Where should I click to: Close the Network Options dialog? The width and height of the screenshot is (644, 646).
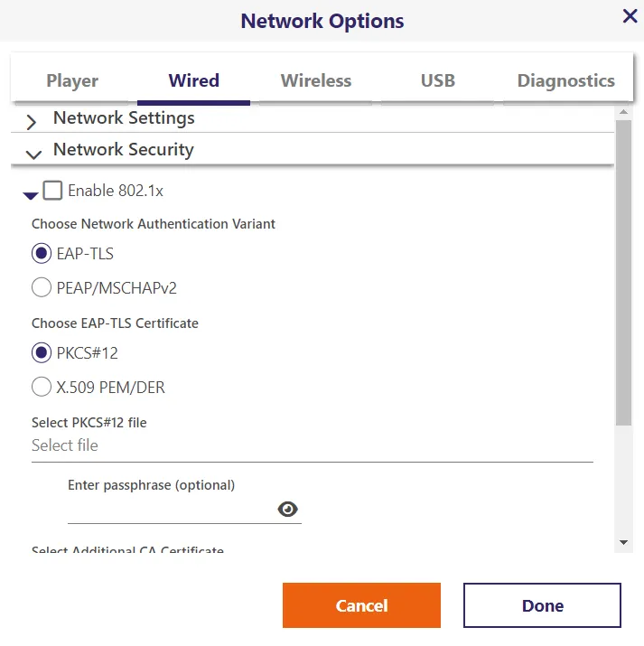(630, 16)
